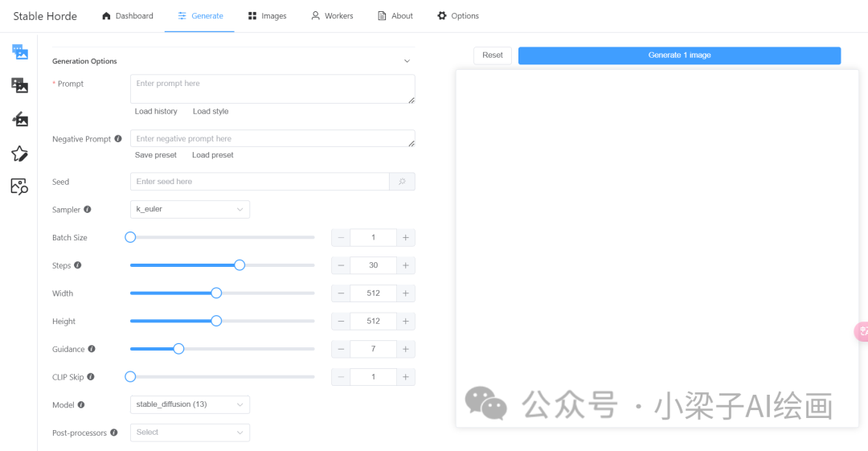Decrease Steps with minus button
Viewport: 868px width, 451px height.
tap(341, 265)
